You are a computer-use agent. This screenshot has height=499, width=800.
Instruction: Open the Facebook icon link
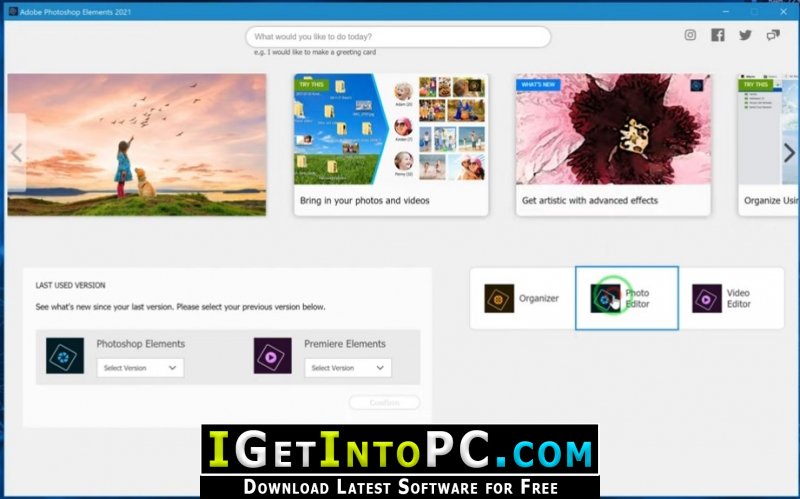718,35
